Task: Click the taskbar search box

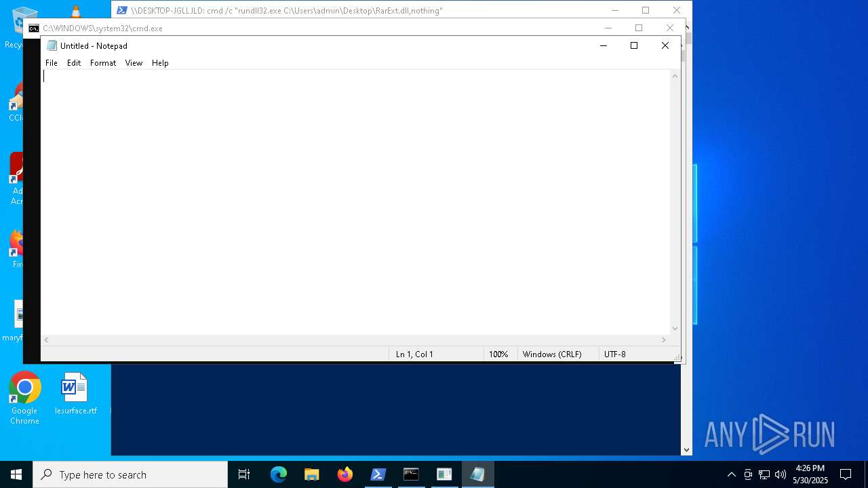Action: (130, 474)
